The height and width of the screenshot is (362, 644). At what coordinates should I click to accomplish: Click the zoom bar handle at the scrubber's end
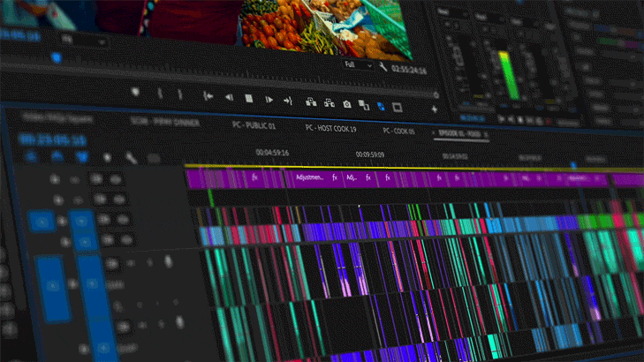[436, 95]
